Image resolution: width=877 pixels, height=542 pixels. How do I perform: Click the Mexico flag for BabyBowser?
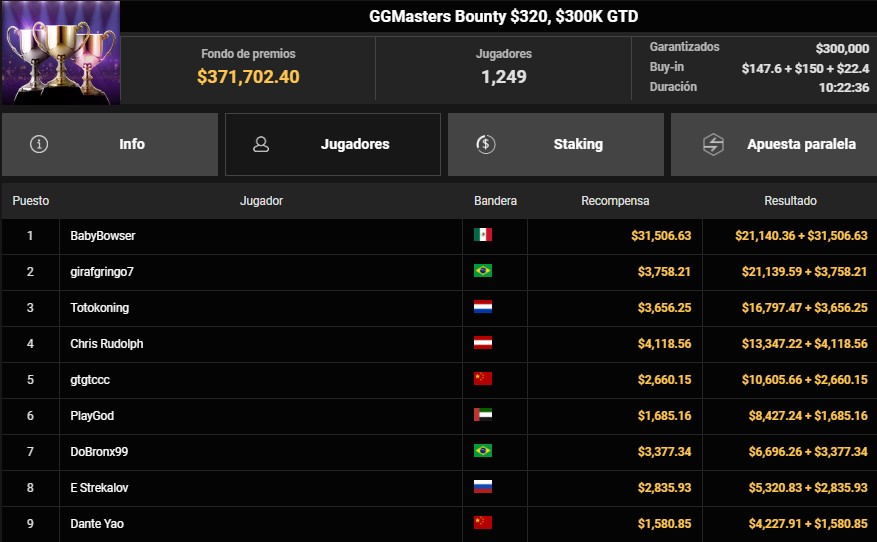point(483,235)
